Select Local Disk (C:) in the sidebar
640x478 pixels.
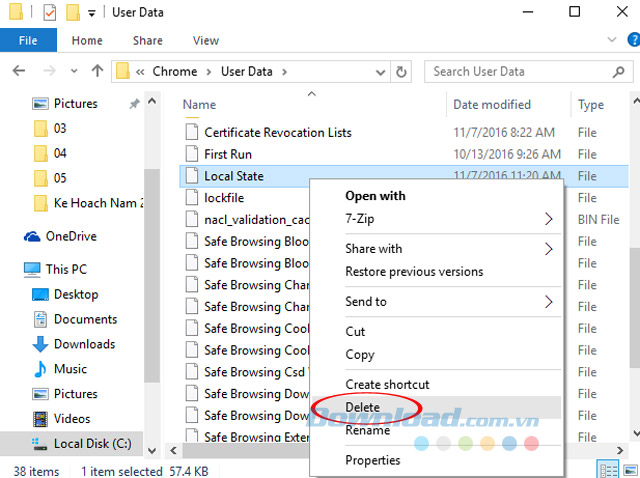pyautogui.click(x=90, y=444)
